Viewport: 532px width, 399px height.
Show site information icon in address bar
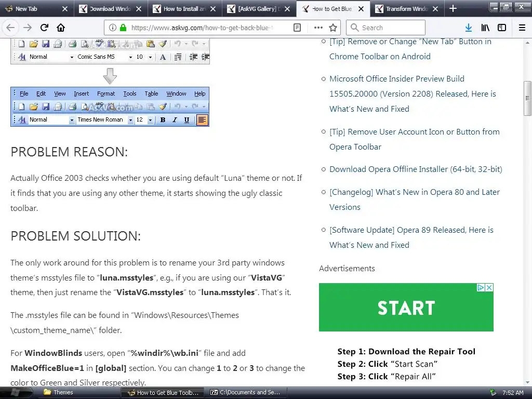point(113,28)
